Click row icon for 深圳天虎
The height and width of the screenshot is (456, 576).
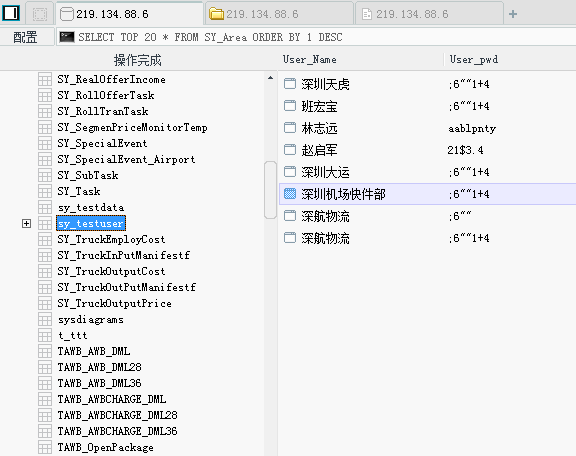(290, 84)
